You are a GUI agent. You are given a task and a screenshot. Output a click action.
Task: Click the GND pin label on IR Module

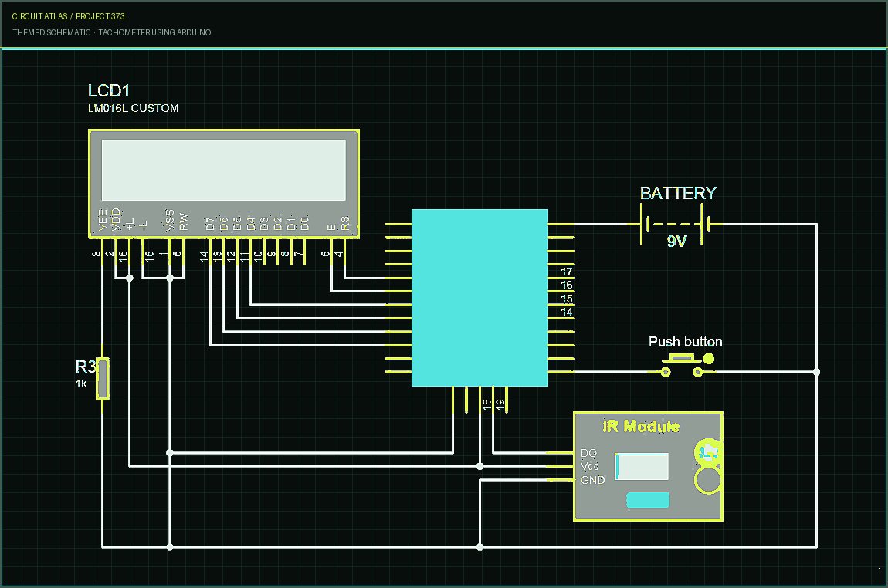592,480
